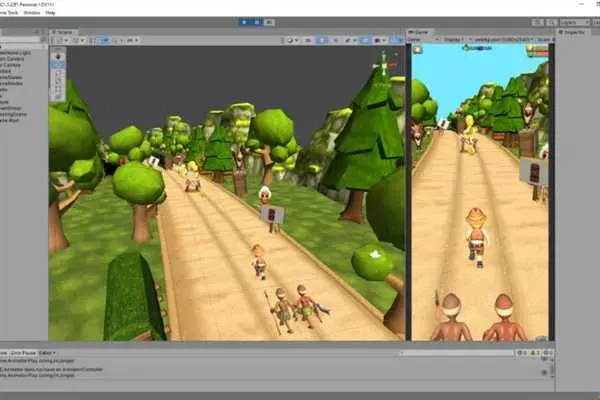Click the Play button in the toolbar

[244, 22]
